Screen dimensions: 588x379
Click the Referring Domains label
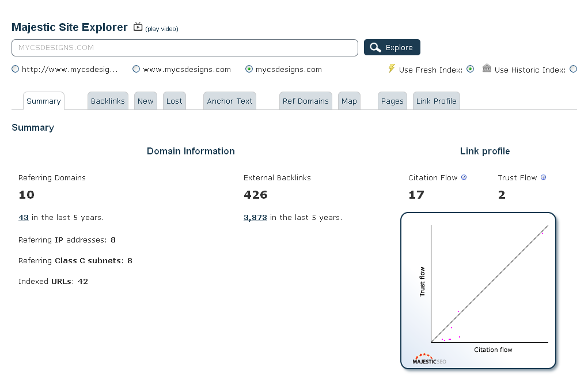coord(52,177)
